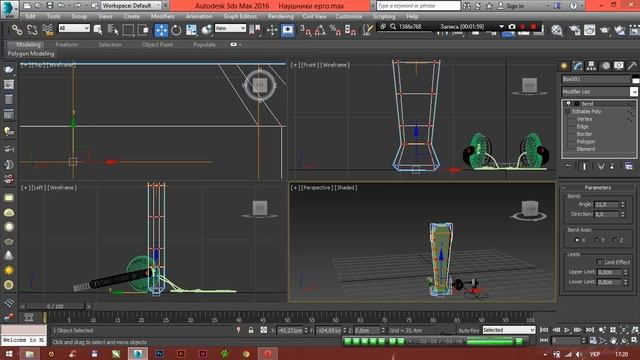Screen dimensions: 640x360
Task: Select the Polygon sub-object level
Action: pos(586,142)
